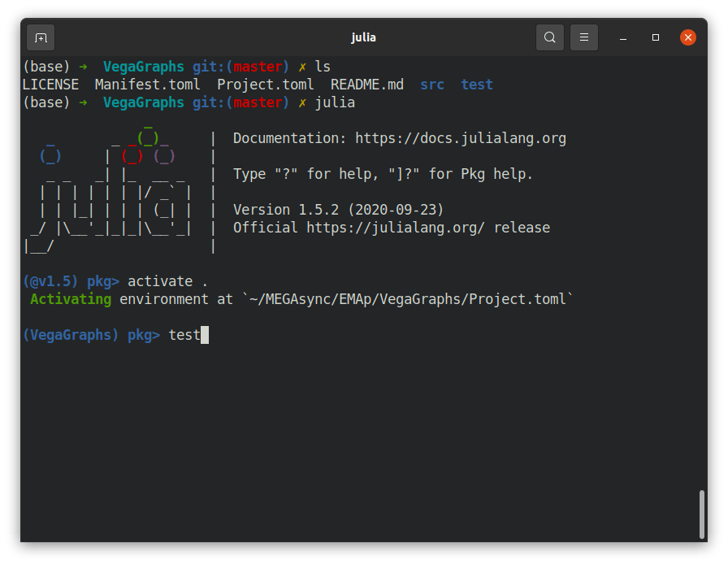Click Manifest.toml in ls output

pos(148,85)
